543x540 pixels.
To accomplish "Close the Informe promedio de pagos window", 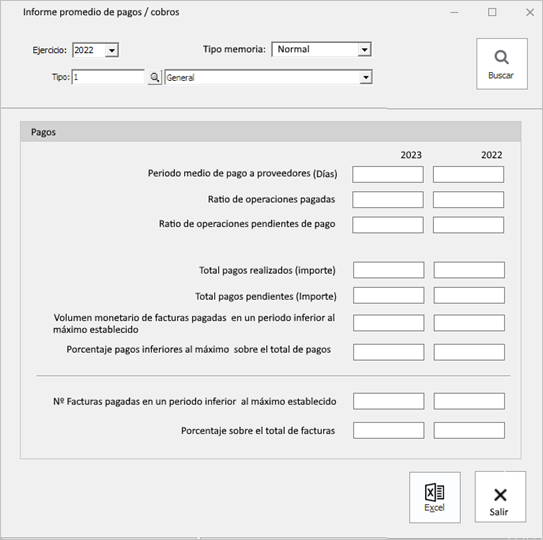I will [x=530, y=12].
